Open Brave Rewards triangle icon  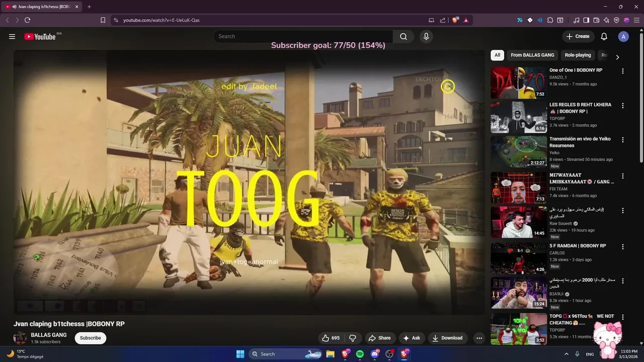point(466,20)
